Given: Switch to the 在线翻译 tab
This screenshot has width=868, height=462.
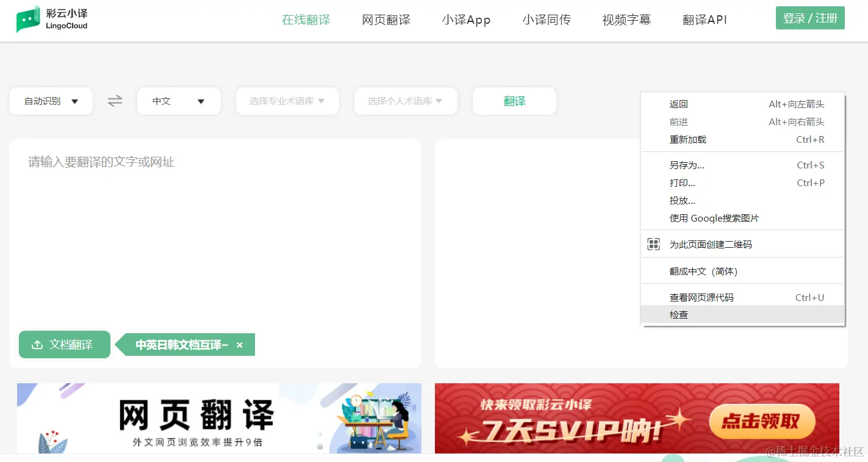Looking at the screenshot, I should (x=306, y=20).
